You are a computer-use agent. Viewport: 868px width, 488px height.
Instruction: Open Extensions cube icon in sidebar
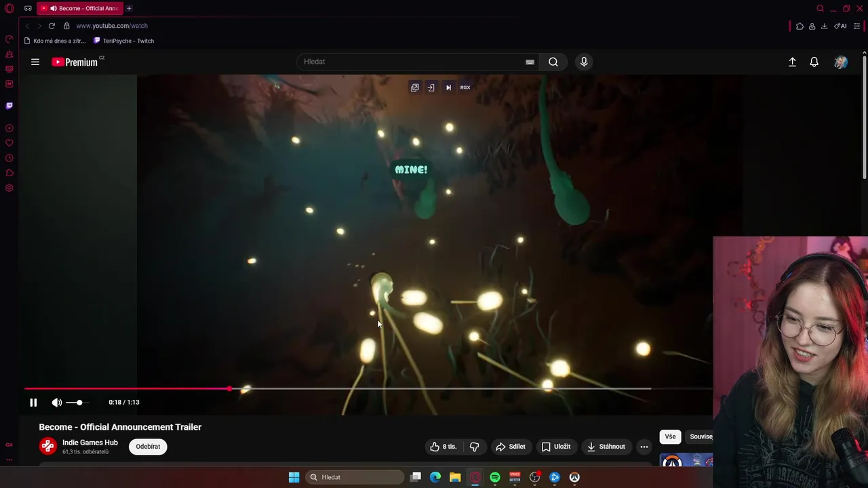9,173
